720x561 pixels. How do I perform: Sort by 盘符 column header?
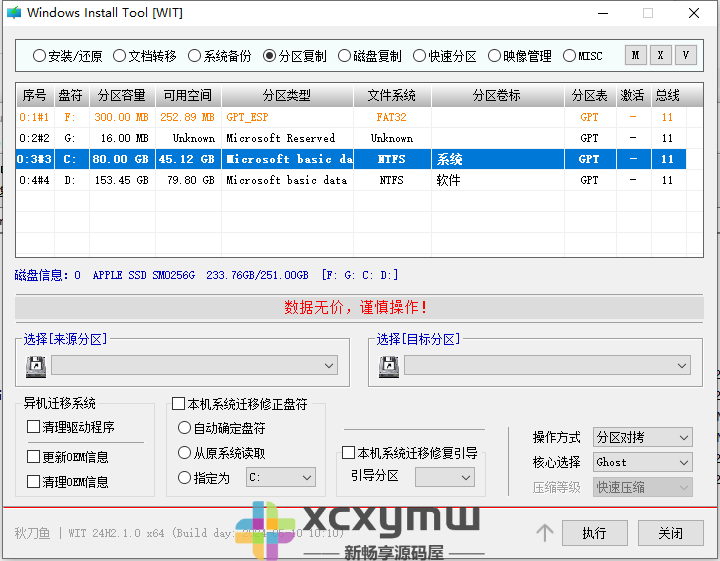click(x=72, y=95)
